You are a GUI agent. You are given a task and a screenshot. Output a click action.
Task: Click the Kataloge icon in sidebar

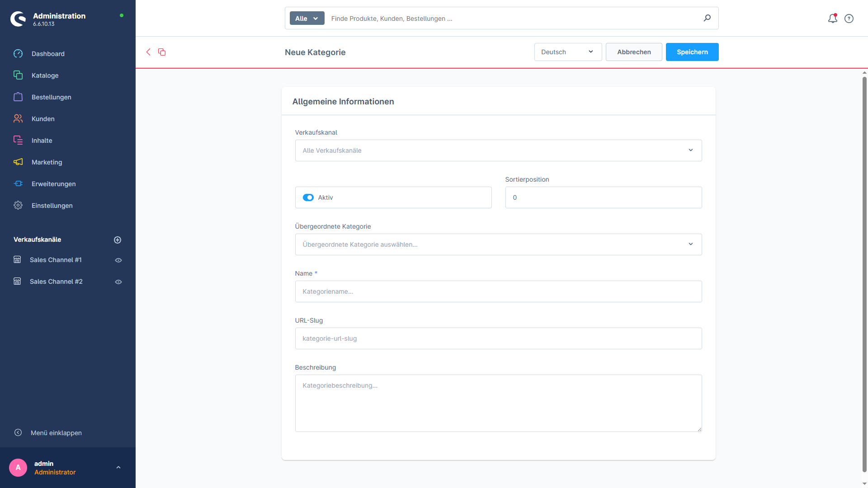pos(18,75)
